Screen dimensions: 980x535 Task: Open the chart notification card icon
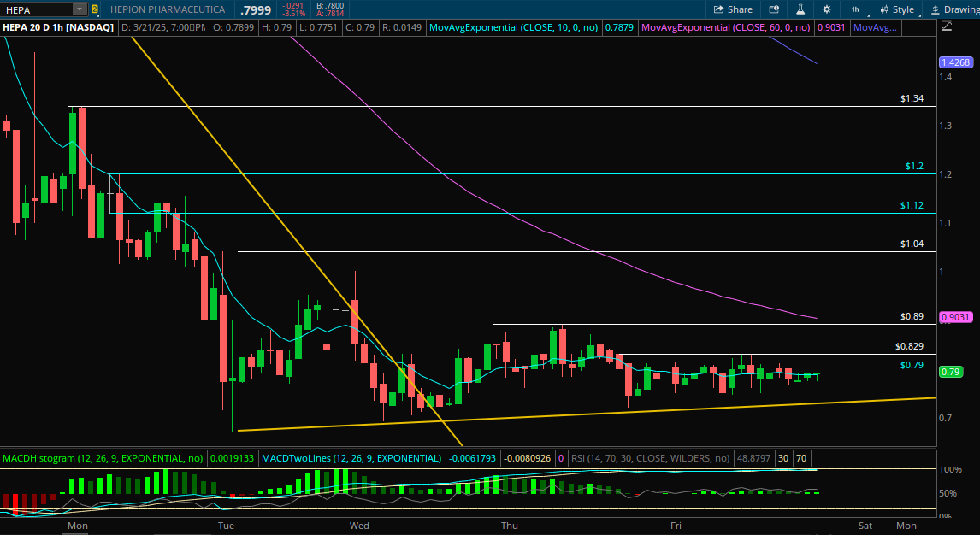(774, 9)
